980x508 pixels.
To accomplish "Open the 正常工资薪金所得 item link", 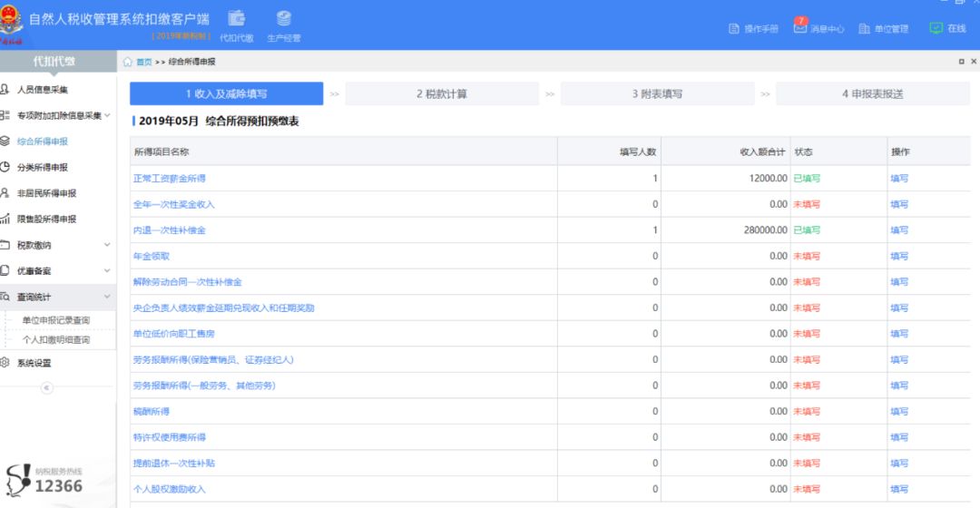I will [170, 179].
